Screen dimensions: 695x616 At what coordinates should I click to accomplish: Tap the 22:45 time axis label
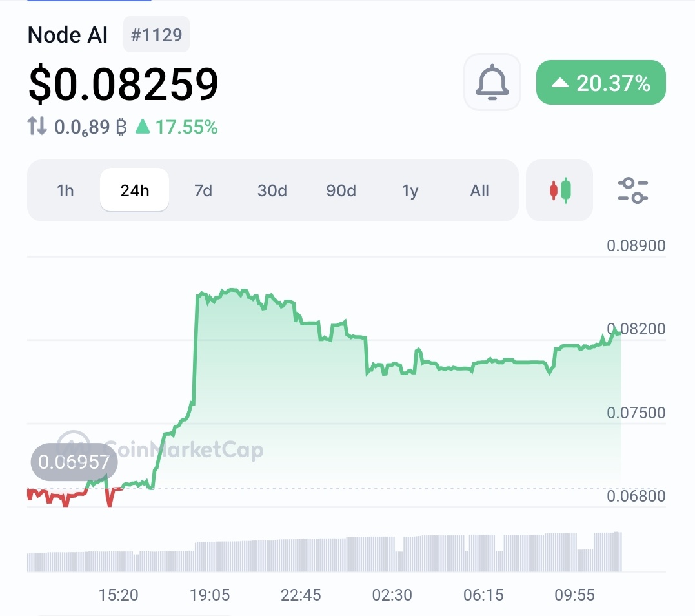point(301,595)
